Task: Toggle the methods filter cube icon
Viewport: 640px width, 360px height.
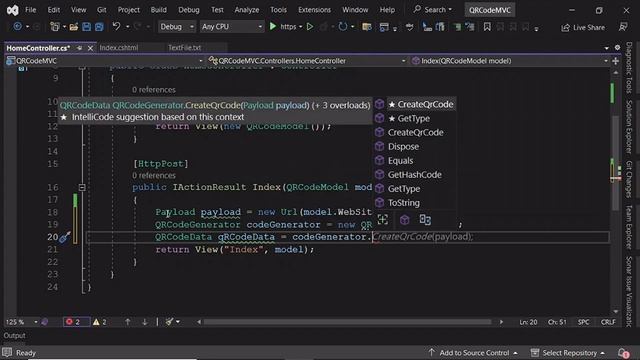Action: click(x=404, y=220)
